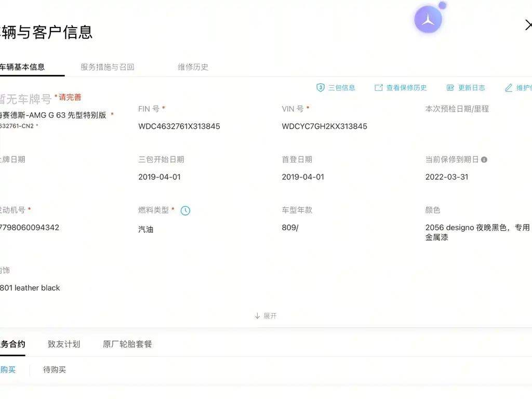Close the vehicle and customer info panel
532x399 pixels.
pos(528,25)
